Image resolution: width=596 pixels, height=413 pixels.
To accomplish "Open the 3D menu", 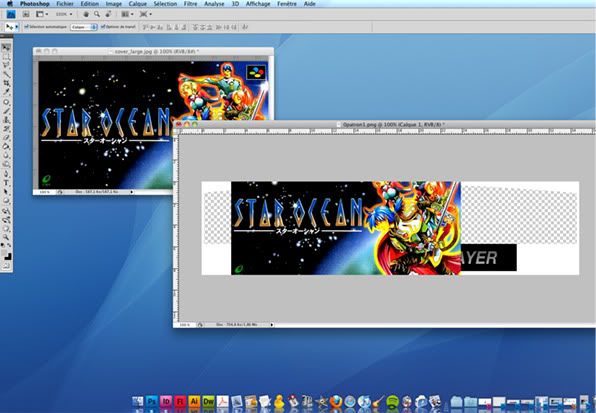I will [235, 4].
